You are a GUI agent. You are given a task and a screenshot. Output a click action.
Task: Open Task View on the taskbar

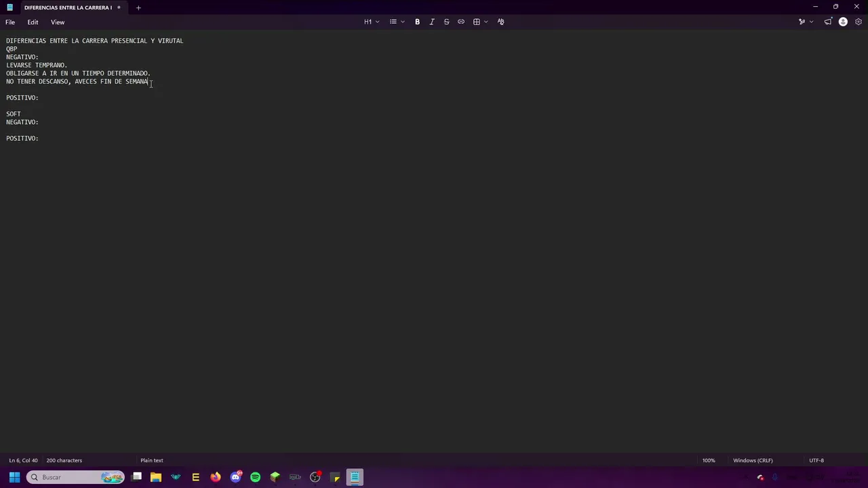136,477
